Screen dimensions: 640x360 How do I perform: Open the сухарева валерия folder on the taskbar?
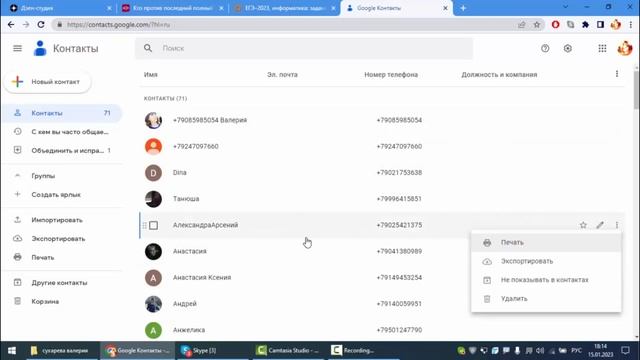(x=61, y=351)
